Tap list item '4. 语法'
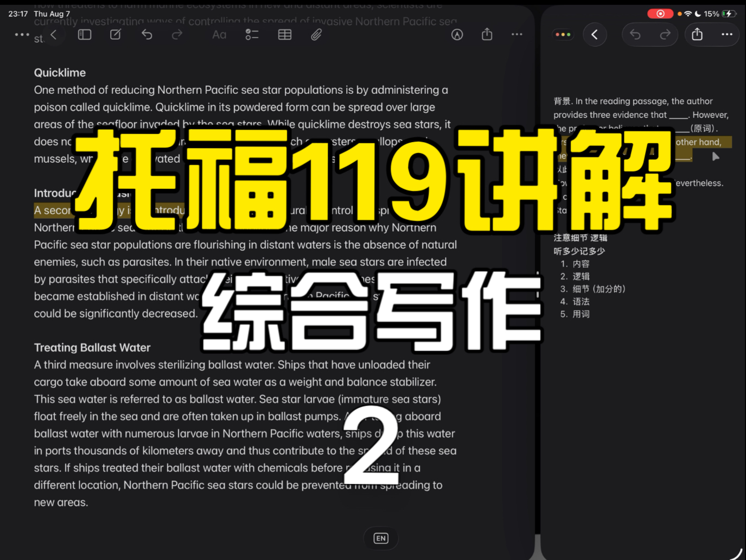Viewport: 746px width, 560px height. (x=575, y=301)
